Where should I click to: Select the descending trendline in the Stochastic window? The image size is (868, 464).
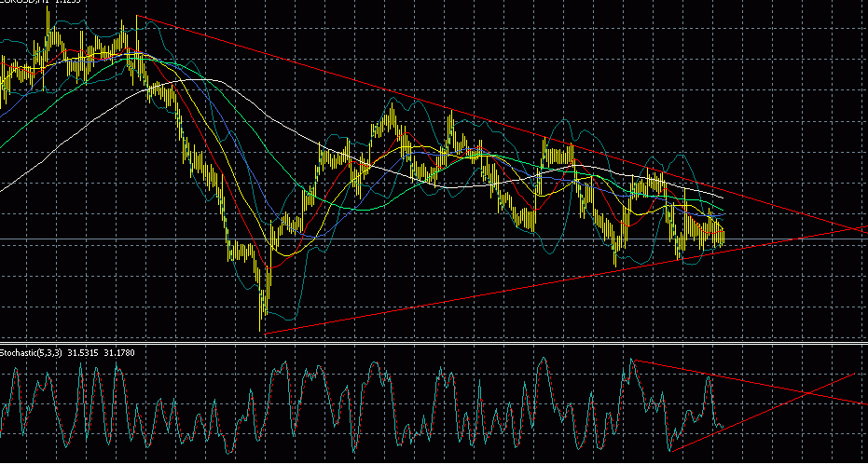751,382
